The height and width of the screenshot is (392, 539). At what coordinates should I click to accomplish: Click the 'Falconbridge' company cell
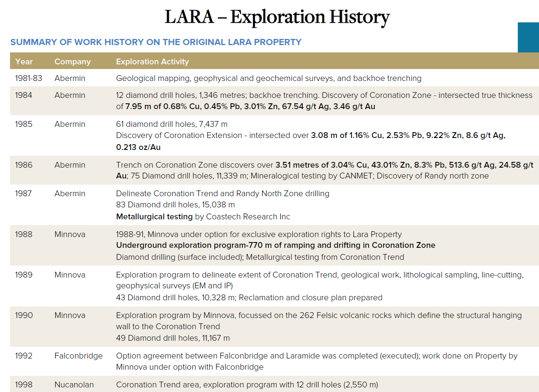point(79,356)
